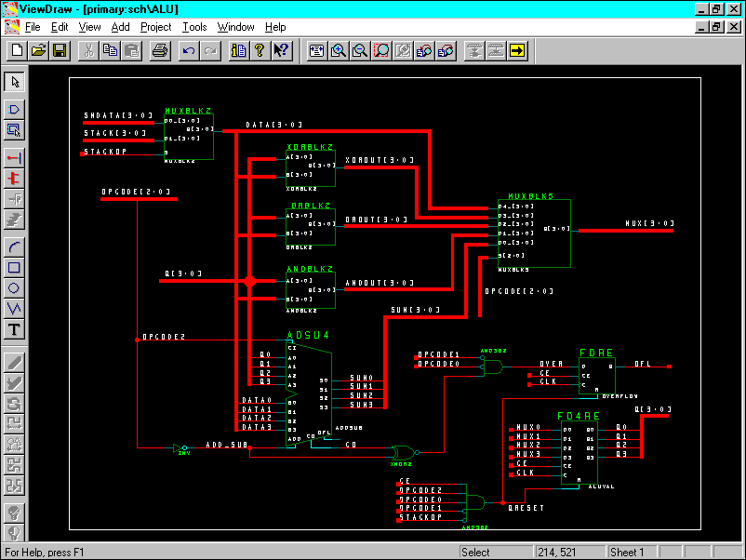Activate the Text tool
746x560 pixels.
click(x=15, y=329)
